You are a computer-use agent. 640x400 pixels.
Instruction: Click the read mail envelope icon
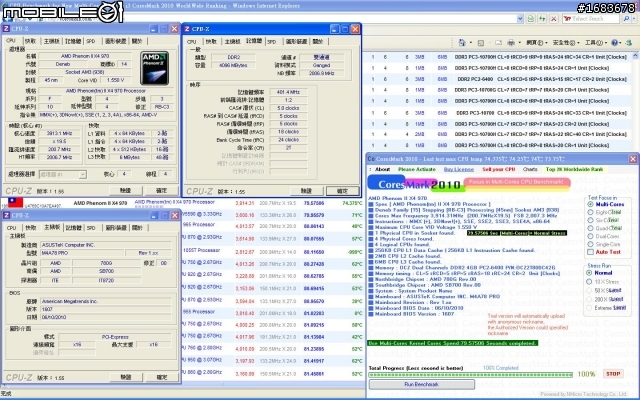498,42
